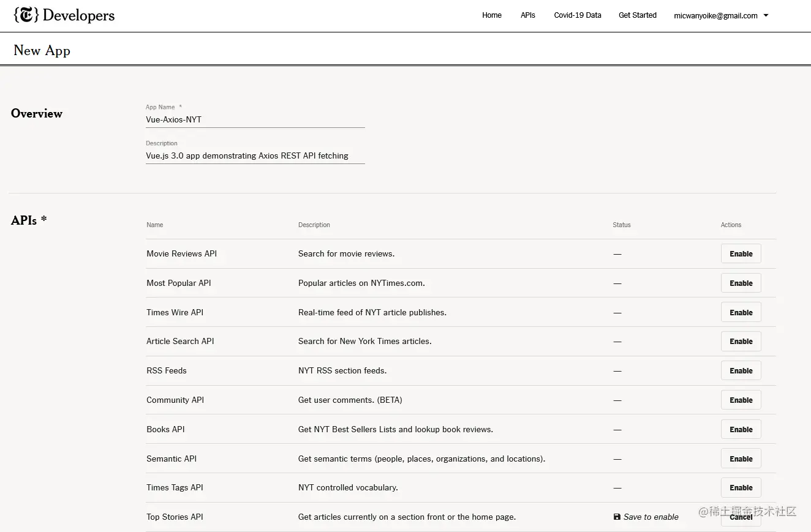Select the Description input field
This screenshot has width=811, height=532.
pos(255,155)
